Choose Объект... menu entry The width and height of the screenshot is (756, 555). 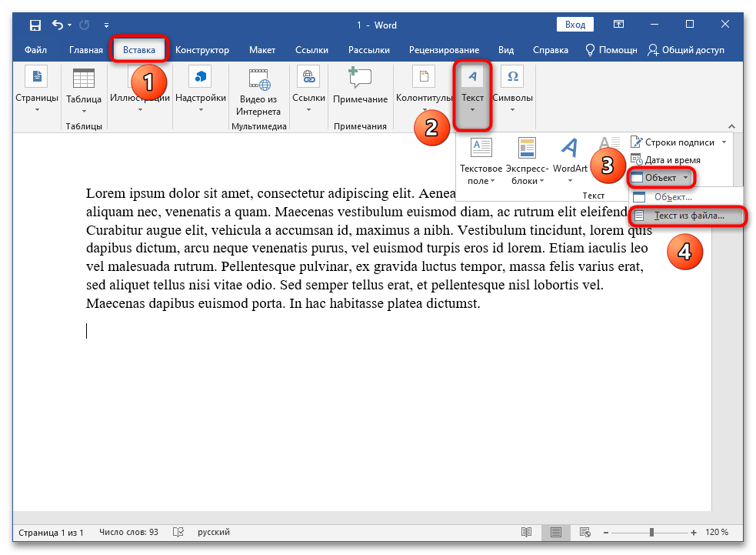[685, 197]
